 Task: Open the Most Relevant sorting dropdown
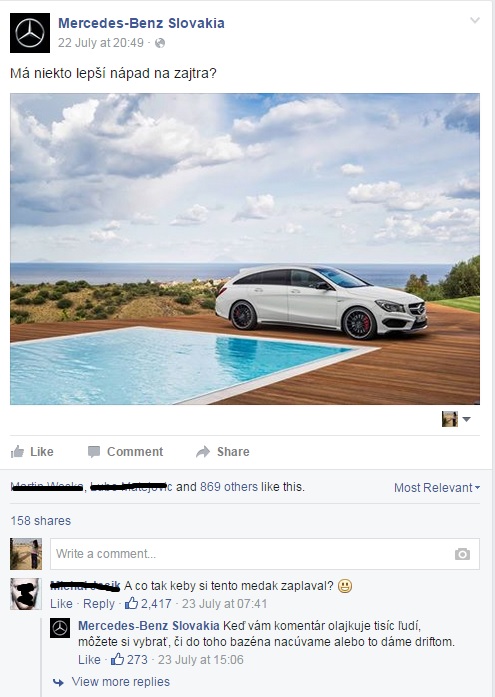coord(437,488)
